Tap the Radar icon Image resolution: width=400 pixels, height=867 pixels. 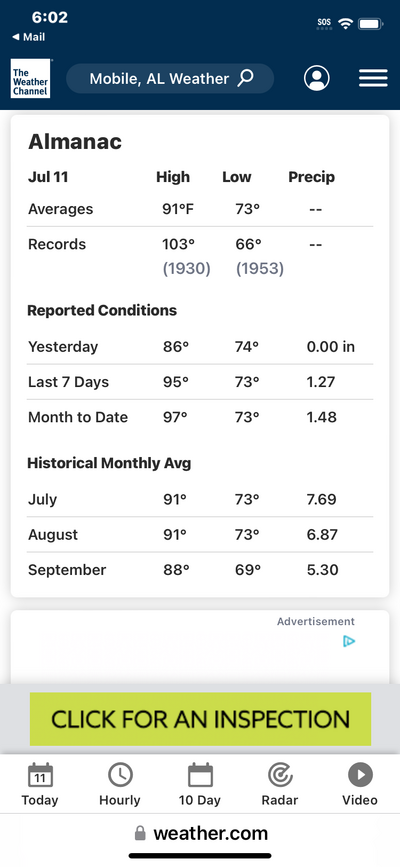coord(280,775)
